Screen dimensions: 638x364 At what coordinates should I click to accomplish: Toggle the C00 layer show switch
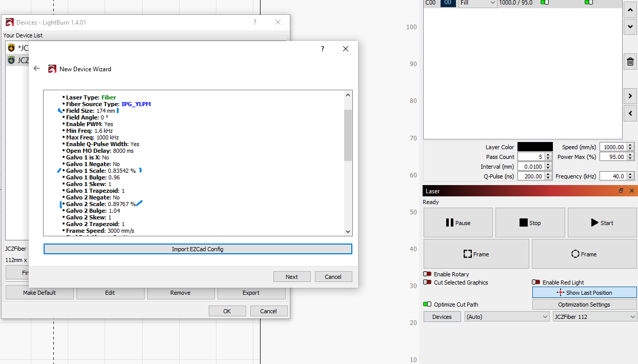tap(589, 3)
